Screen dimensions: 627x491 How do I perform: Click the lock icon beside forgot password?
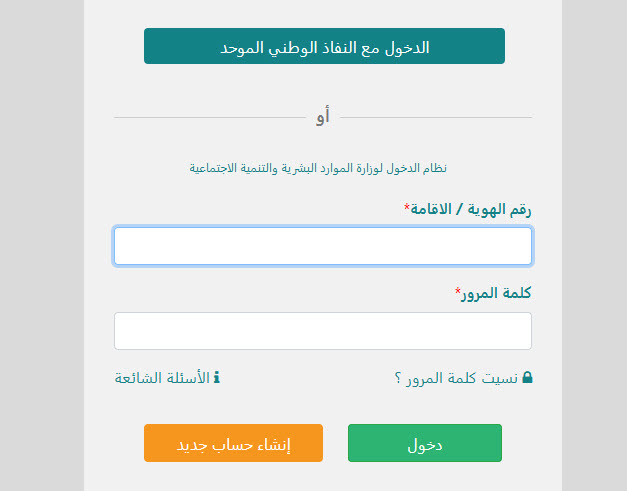click(527, 377)
